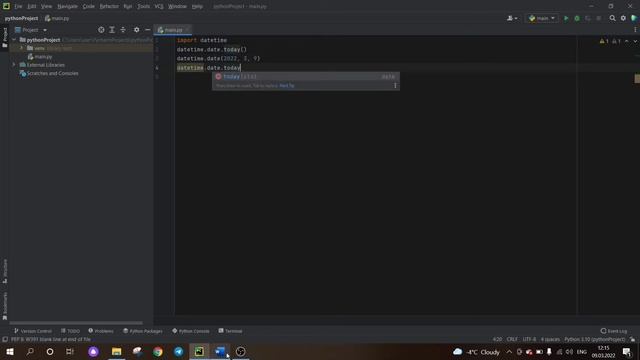Screen dimensions: 640x360
Task: Open the user account dropdown
Action: point(512,18)
